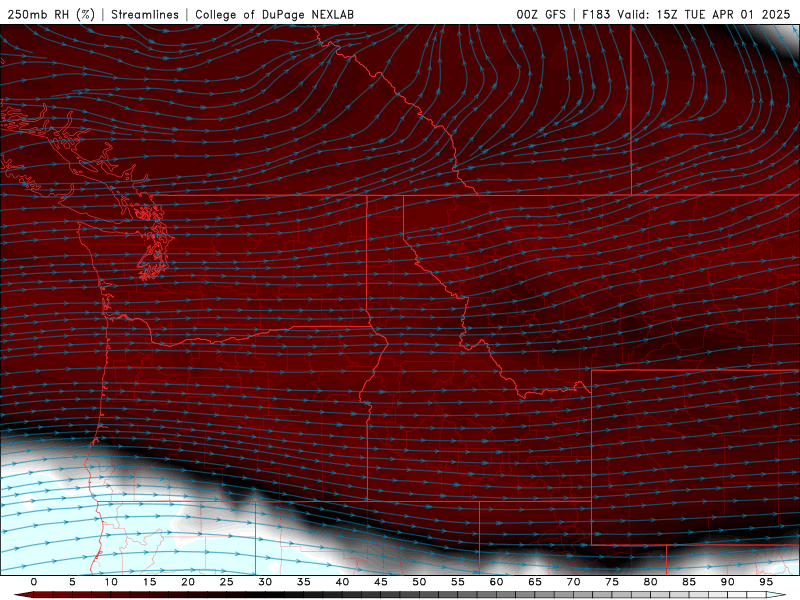
Task: Click the "Streamlines" label in the header
Action: (x=145, y=14)
